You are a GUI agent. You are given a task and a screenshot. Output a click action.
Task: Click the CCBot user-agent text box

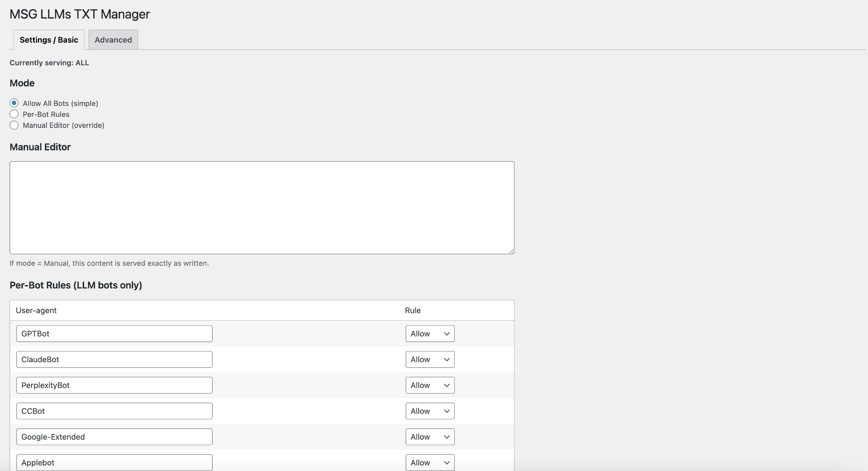coord(114,411)
